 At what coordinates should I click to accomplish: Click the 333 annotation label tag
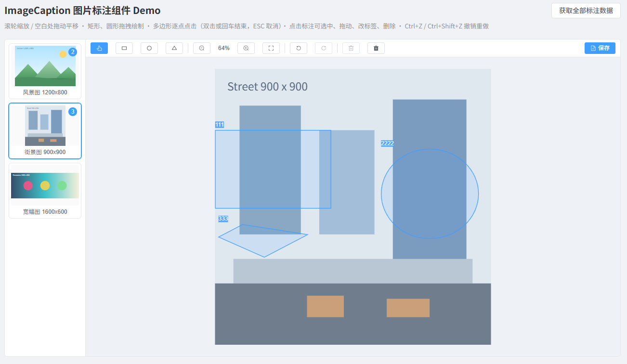pyautogui.click(x=223, y=219)
